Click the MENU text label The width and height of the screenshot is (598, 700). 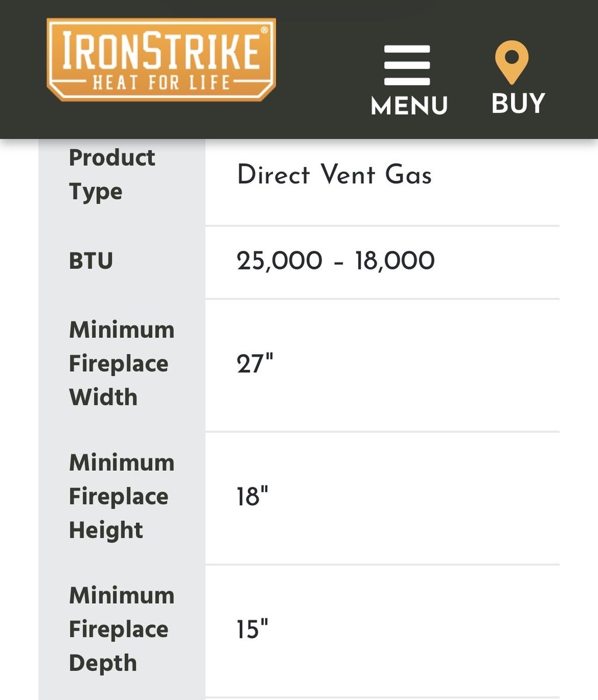coord(409,106)
